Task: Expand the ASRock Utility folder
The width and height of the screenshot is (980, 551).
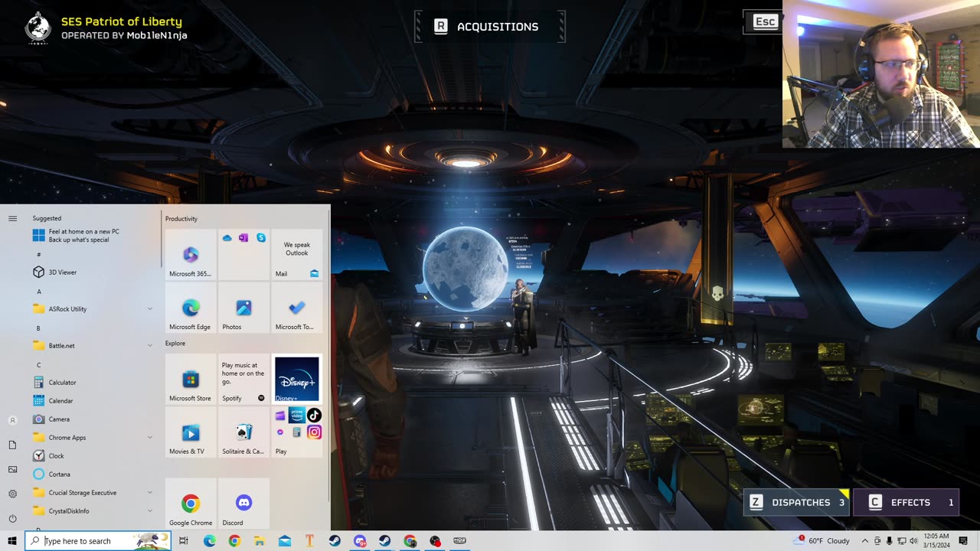Action: (92, 309)
